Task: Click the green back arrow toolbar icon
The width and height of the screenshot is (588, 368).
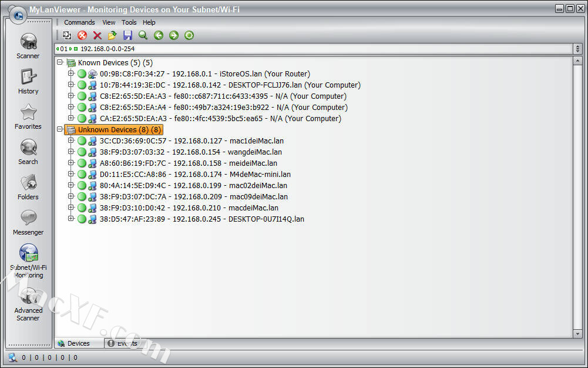Action: (x=159, y=35)
